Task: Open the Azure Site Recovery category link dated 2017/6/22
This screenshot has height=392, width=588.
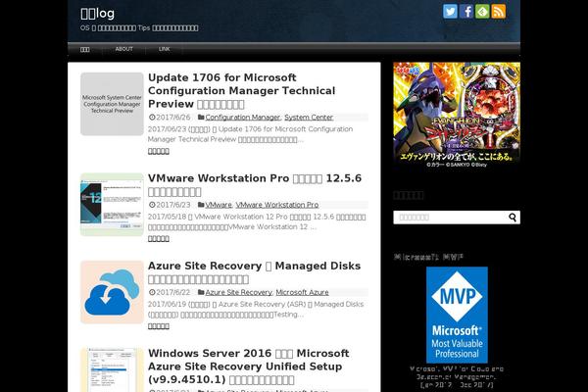Action: tap(238, 292)
